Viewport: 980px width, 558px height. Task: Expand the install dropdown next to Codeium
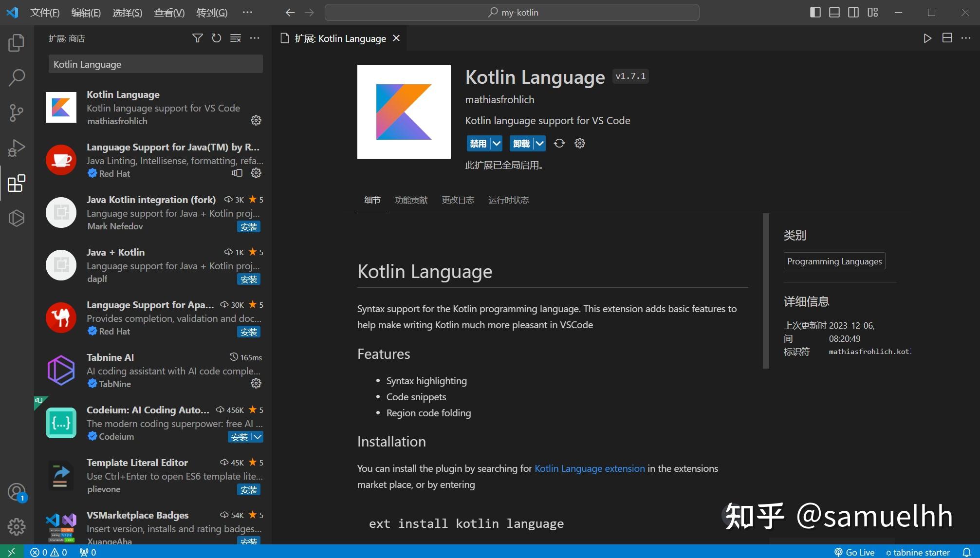click(257, 437)
